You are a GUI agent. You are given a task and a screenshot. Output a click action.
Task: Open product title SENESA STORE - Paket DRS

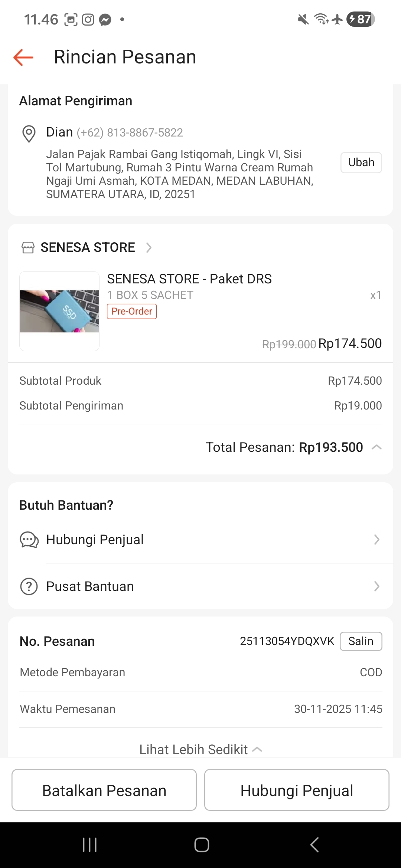[x=189, y=279]
